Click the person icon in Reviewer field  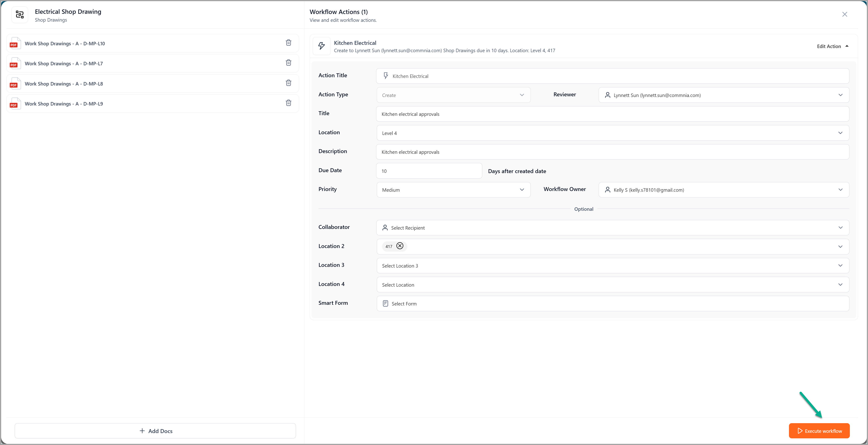(607, 95)
